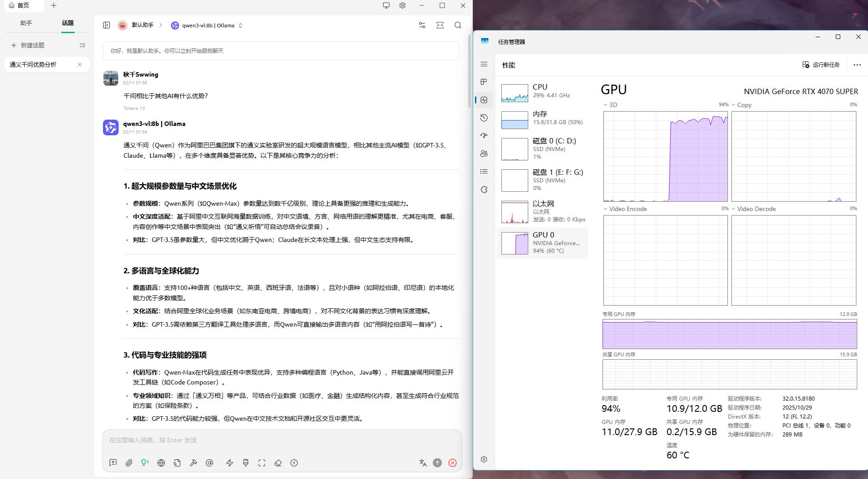Switch to the 助手 tab
This screenshot has width=868, height=479.
26,23
